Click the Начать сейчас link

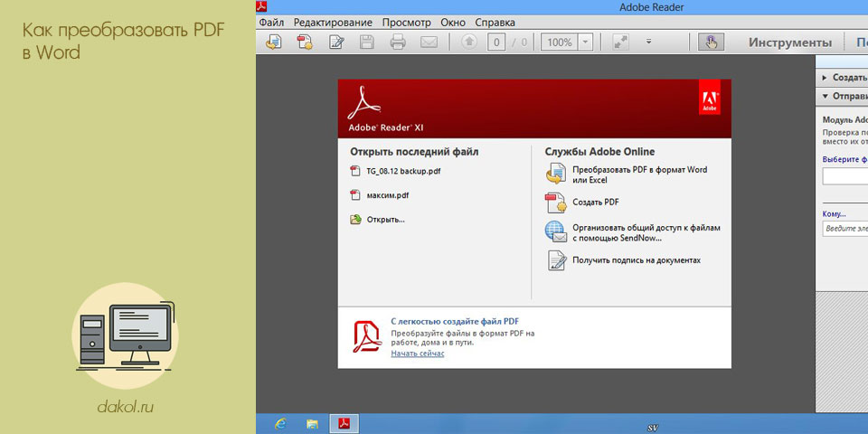(x=418, y=354)
